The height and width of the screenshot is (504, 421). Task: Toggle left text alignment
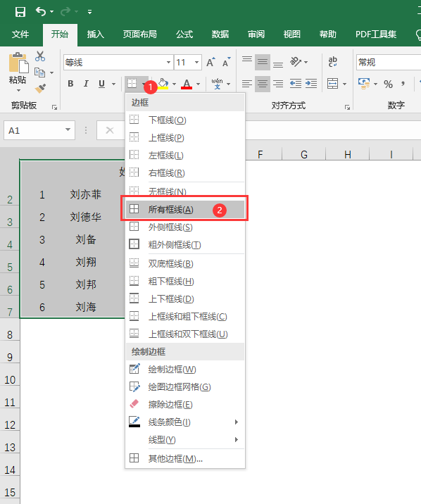click(247, 84)
